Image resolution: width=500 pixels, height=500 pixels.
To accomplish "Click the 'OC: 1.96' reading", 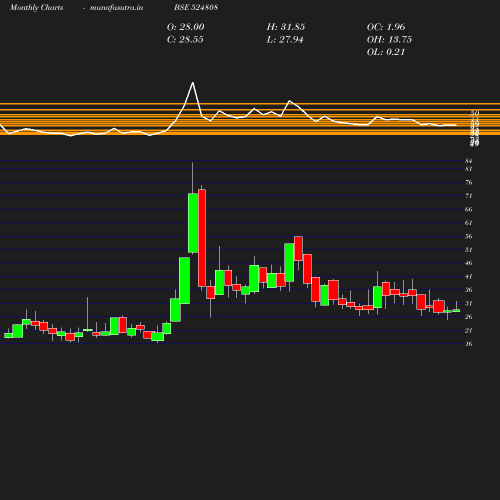I will coord(386,27).
